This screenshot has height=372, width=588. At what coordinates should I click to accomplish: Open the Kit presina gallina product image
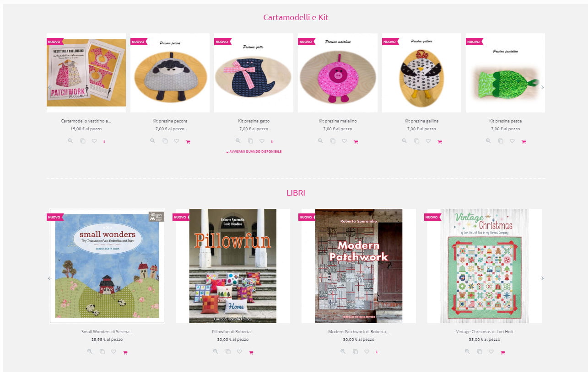pyautogui.click(x=421, y=73)
